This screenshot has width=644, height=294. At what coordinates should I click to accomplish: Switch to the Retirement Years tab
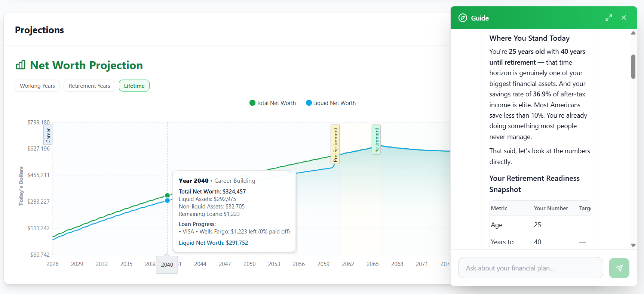point(89,86)
